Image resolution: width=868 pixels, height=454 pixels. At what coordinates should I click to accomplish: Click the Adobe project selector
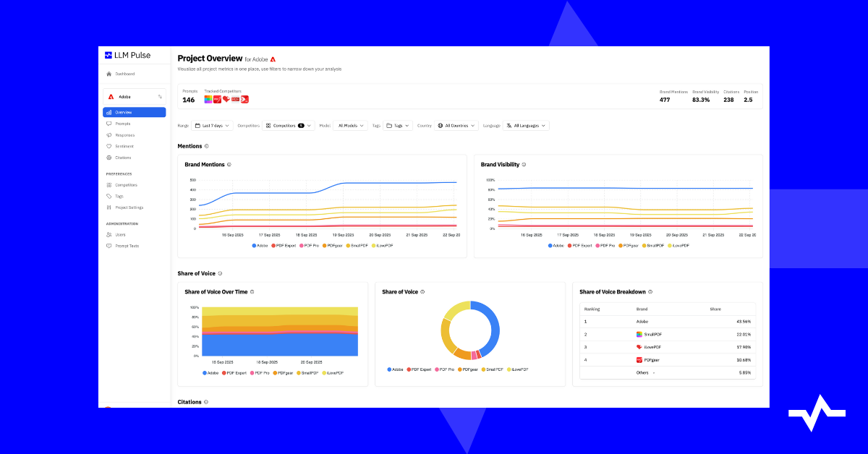[x=134, y=96]
